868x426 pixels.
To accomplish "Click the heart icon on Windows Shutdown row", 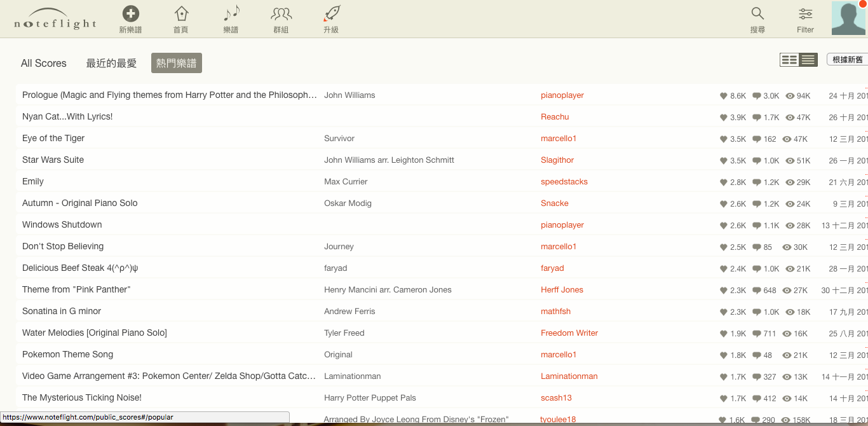I will point(723,226).
